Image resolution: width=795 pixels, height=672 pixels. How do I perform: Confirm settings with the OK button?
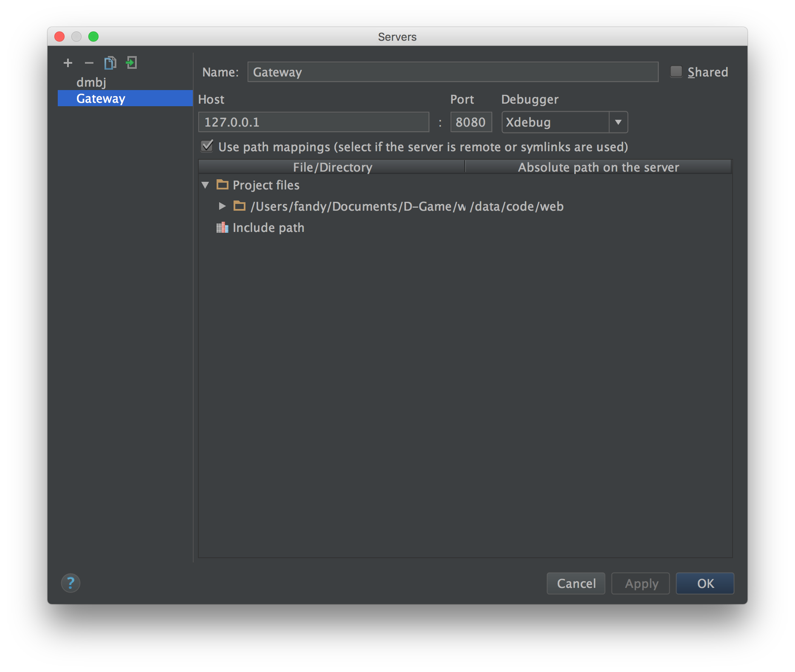[705, 583]
